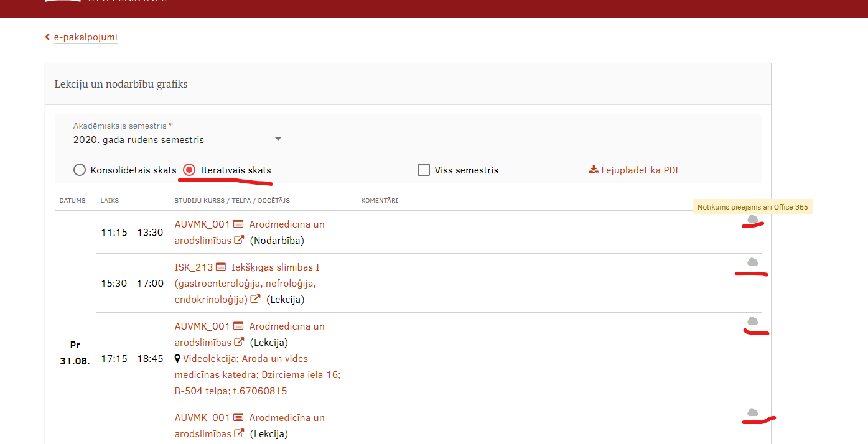Click the 11:15 - 13:30 time cell
868x444 pixels.
click(x=132, y=233)
